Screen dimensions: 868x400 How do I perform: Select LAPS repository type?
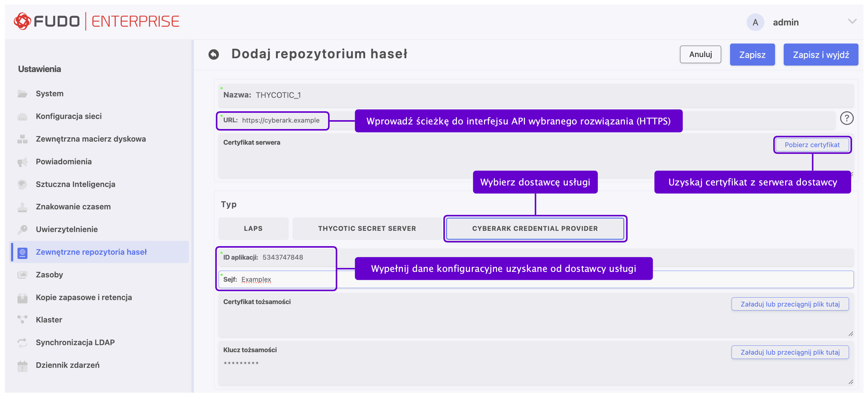click(253, 228)
